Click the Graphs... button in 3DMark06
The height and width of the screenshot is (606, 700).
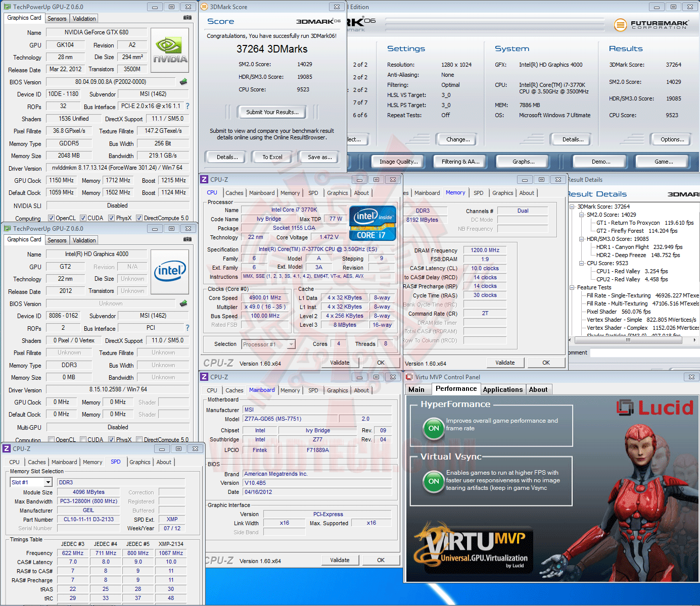(x=523, y=162)
